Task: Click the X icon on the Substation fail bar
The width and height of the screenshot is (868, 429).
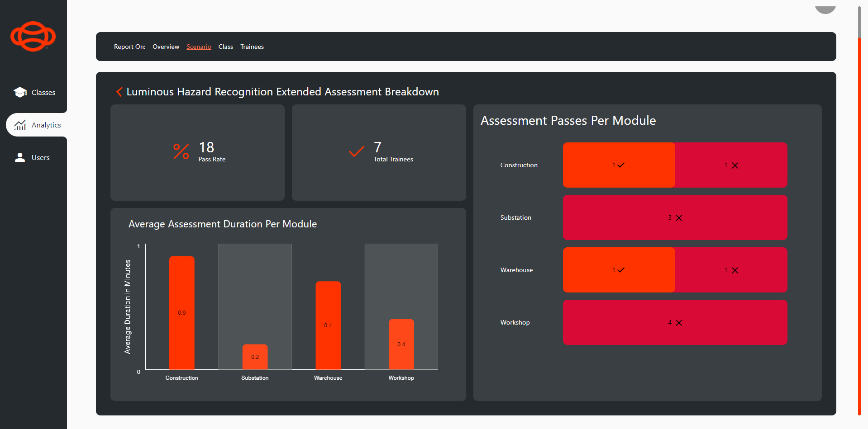Action: pyautogui.click(x=678, y=217)
